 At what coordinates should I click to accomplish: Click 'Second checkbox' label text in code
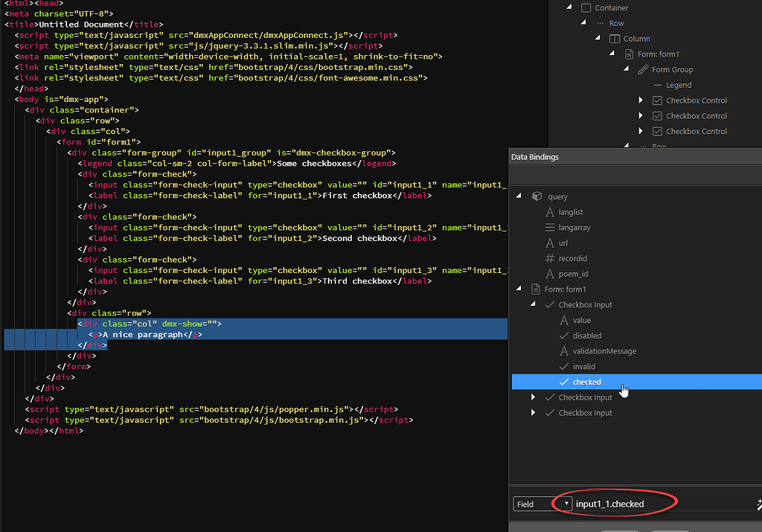point(359,238)
